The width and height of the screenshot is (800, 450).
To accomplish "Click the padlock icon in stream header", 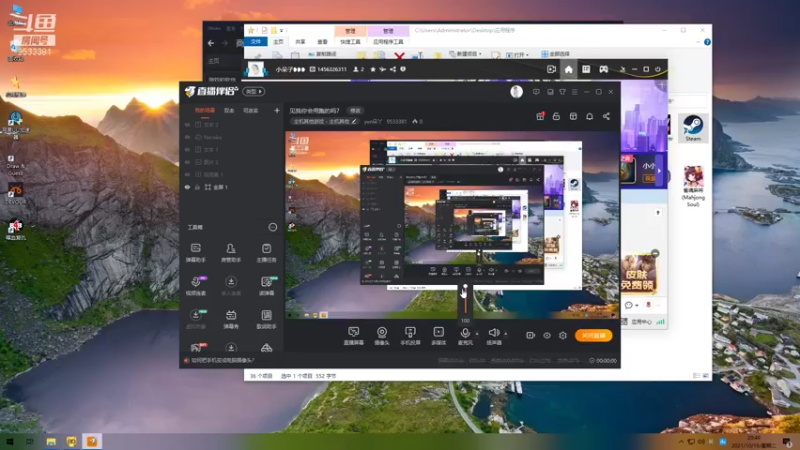I will 556,116.
